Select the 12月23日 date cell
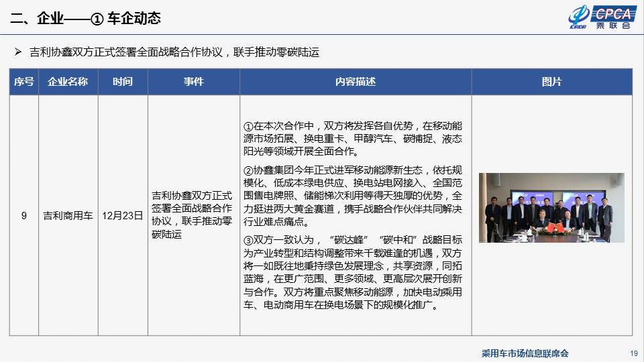 coord(123,215)
